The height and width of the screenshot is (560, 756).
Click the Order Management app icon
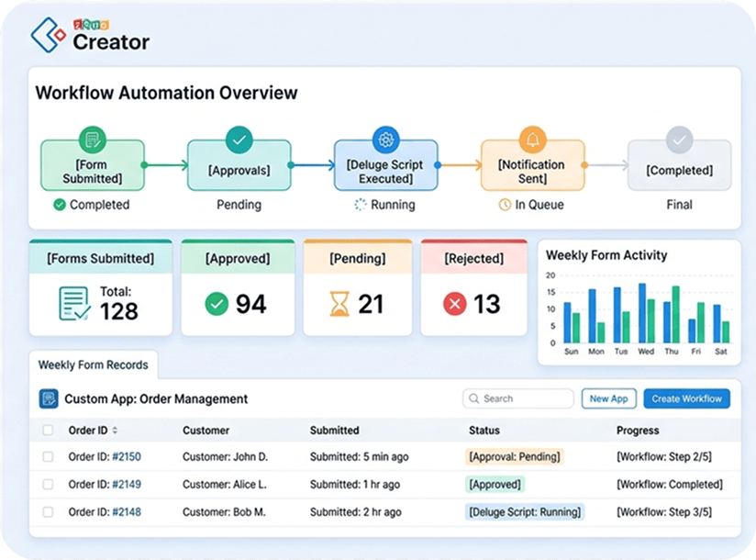[49, 399]
